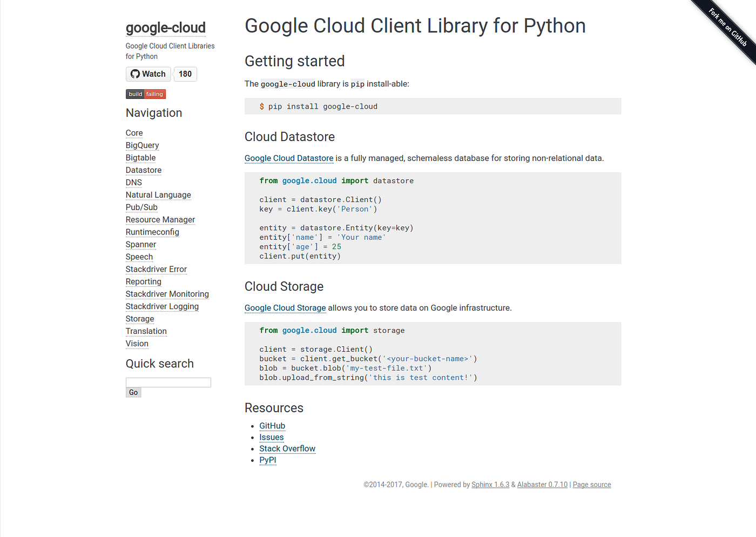Select Pub/Sub from the navigation
The image size is (756, 537).
pyautogui.click(x=141, y=207)
